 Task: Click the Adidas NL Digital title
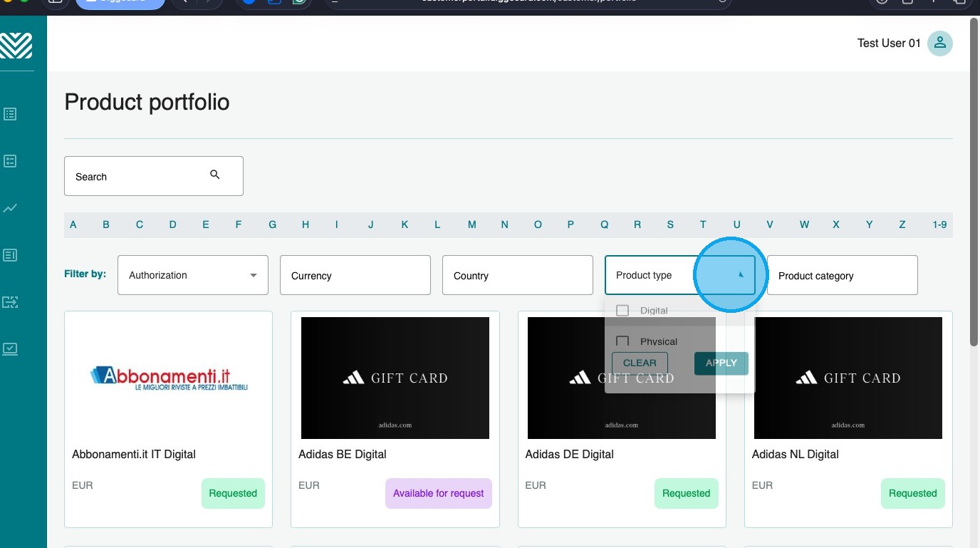click(x=796, y=454)
